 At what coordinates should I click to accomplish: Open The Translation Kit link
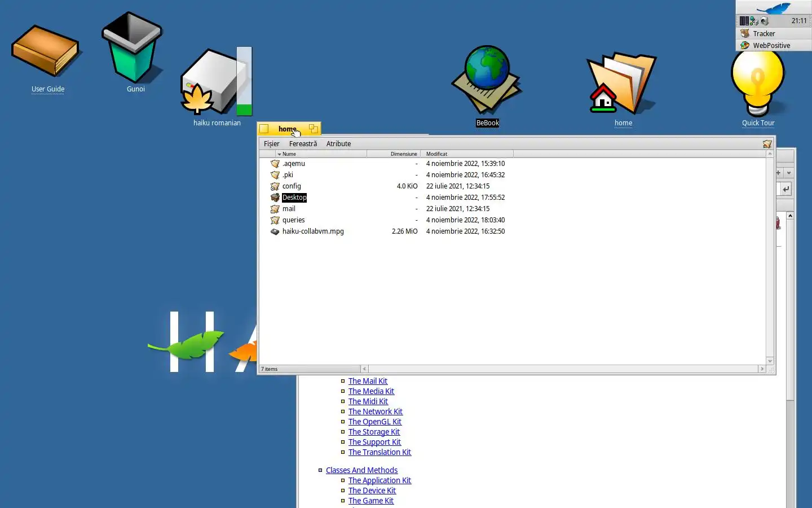tap(379, 452)
